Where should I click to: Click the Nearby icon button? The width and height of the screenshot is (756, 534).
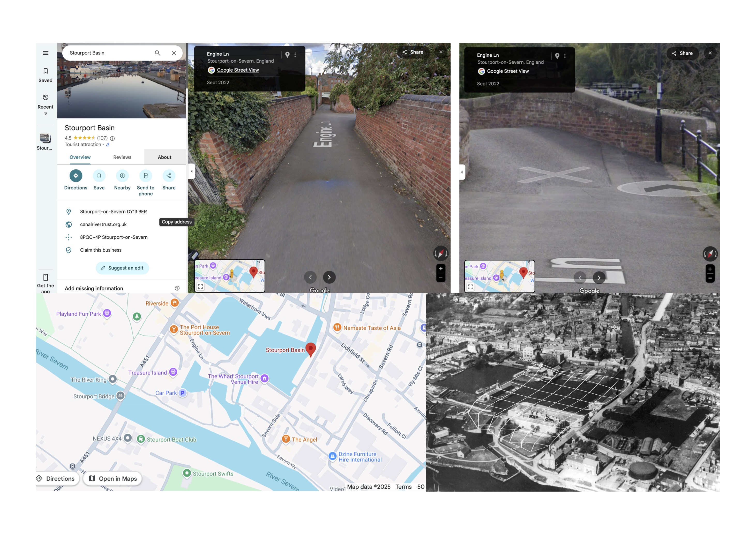pos(122,176)
